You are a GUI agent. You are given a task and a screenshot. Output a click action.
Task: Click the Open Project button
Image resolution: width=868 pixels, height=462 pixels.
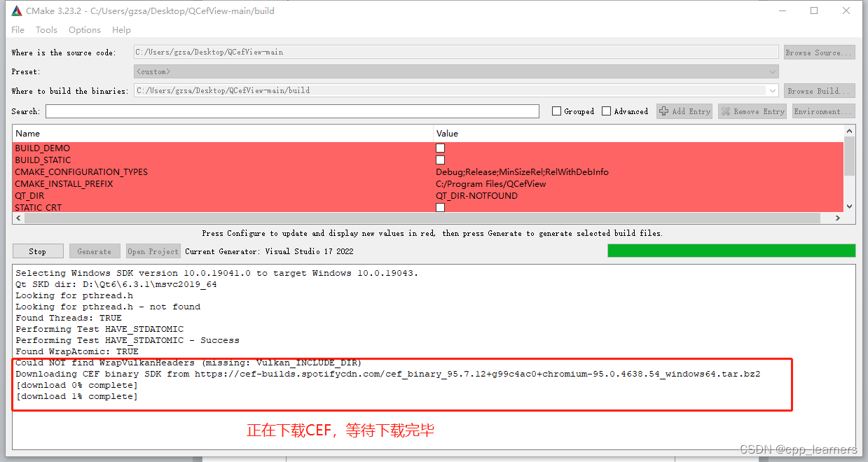[x=153, y=251]
